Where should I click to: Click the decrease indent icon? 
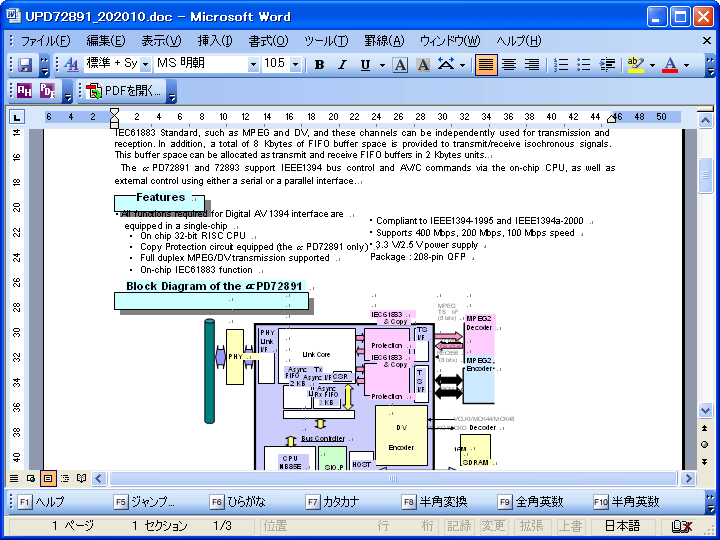pyautogui.click(x=607, y=65)
